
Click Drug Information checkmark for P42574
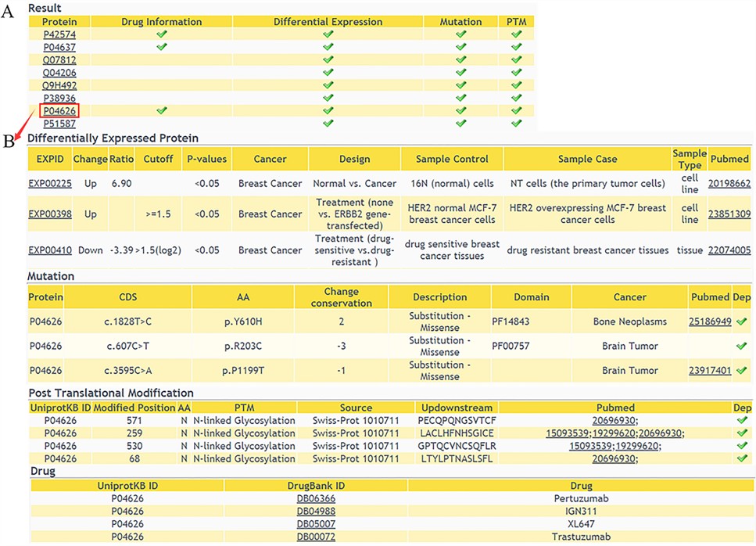coord(162,34)
